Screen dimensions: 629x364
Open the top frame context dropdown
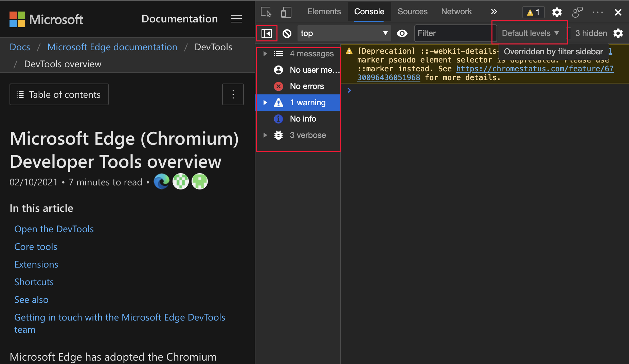344,33
